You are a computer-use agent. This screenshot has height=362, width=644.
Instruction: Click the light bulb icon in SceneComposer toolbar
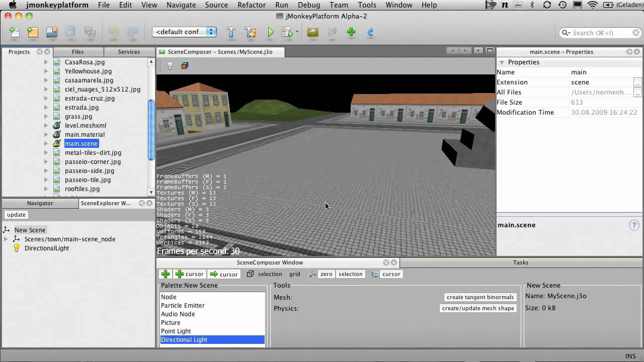(170, 66)
